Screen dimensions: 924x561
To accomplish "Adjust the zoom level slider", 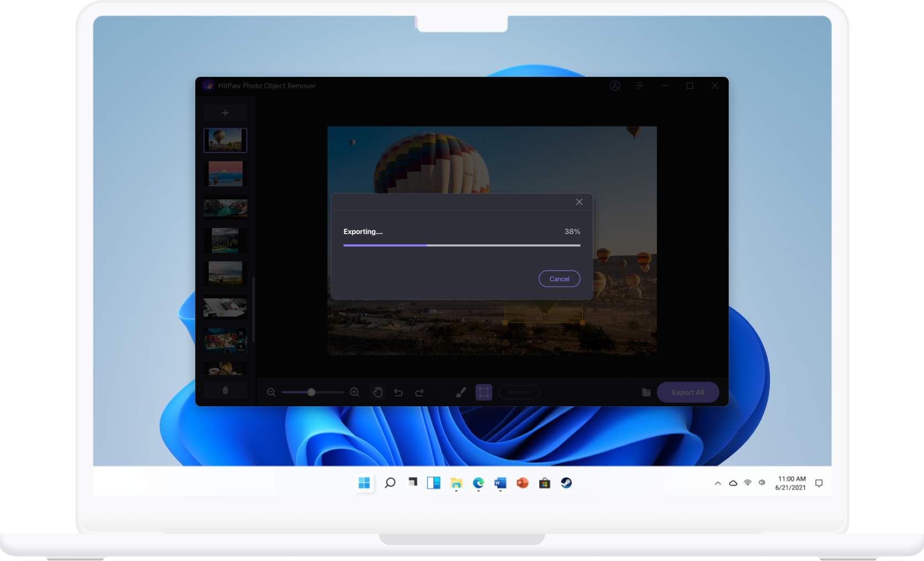I will click(x=312, y=392).
